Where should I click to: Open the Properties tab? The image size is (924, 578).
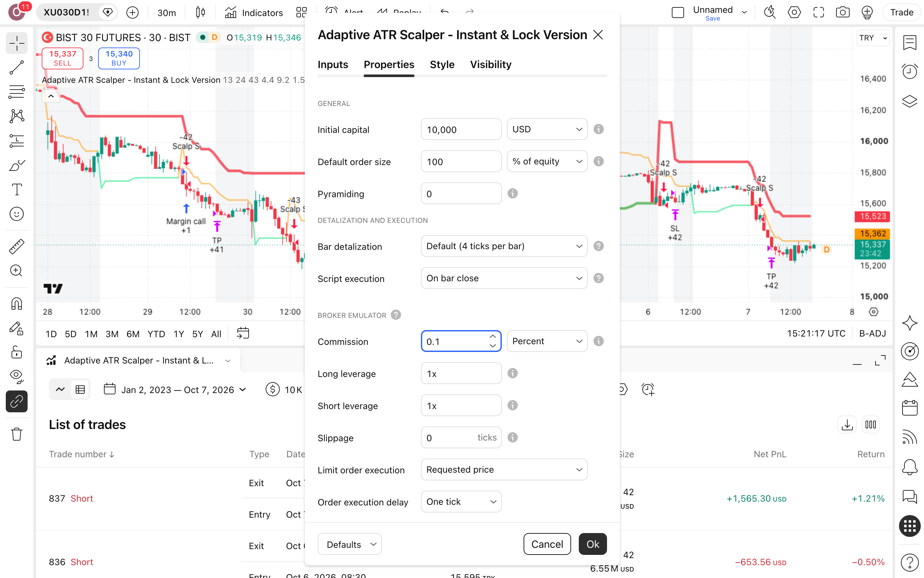point(389,65)
